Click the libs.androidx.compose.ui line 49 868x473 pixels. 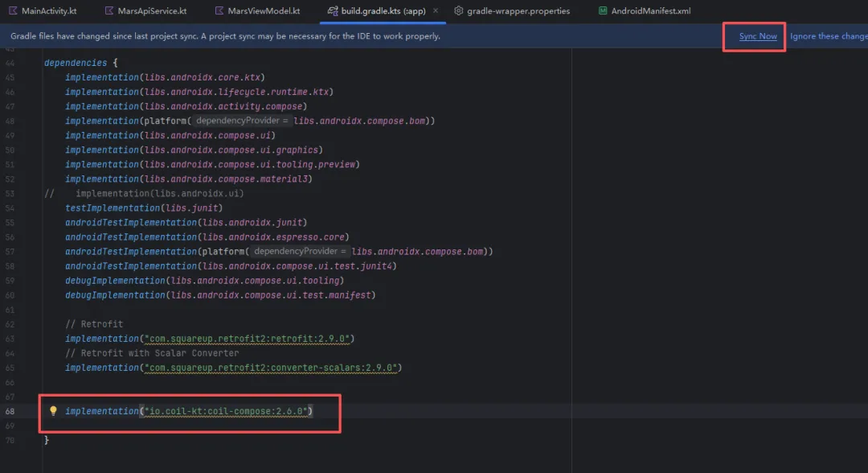(x=170, y=135)
